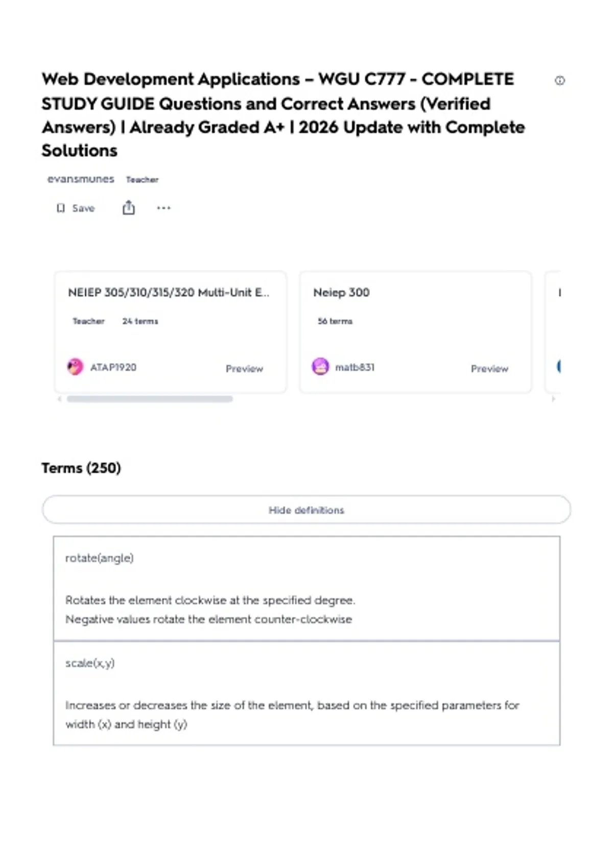
Task: Toggle the Hide definitions button
Action: [x=306, y=510]
